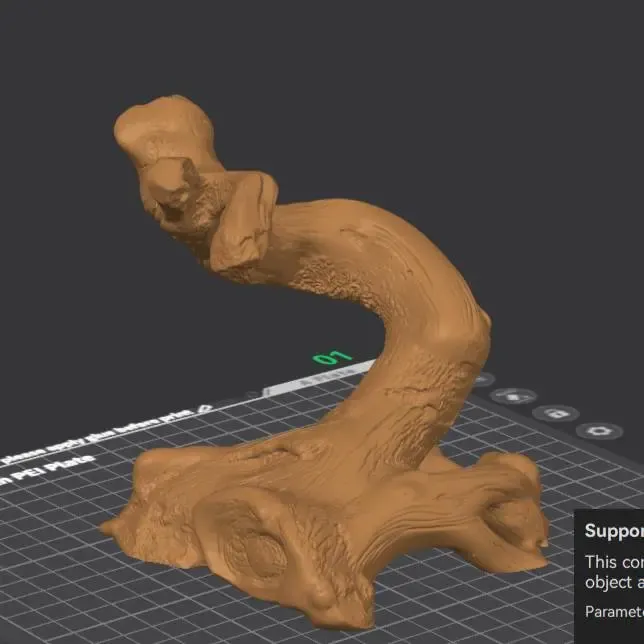The width and height of the screenshot is (644, 644).
Task: Click empty dark viewport background to deselect
Action: [x=452, y=103]
